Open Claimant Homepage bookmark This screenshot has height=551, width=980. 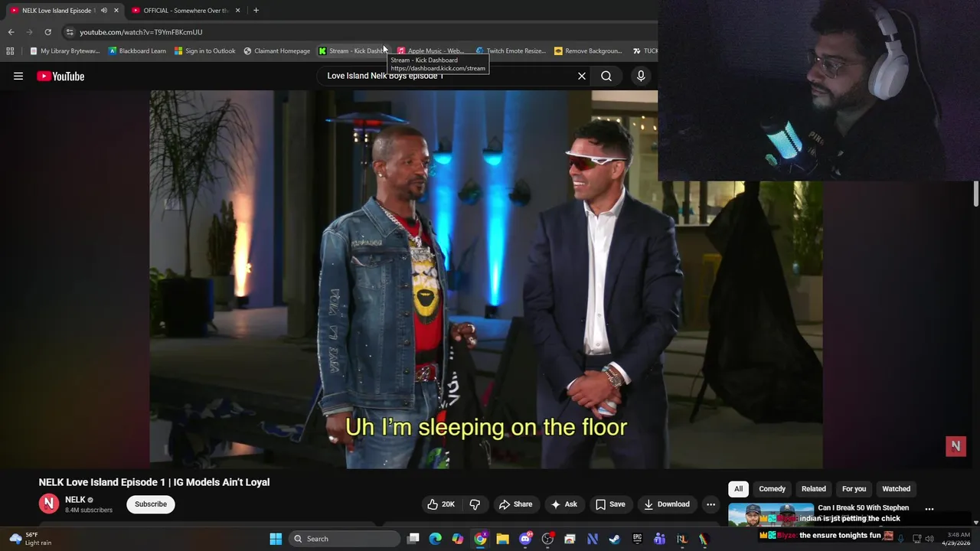coord(276,51)
